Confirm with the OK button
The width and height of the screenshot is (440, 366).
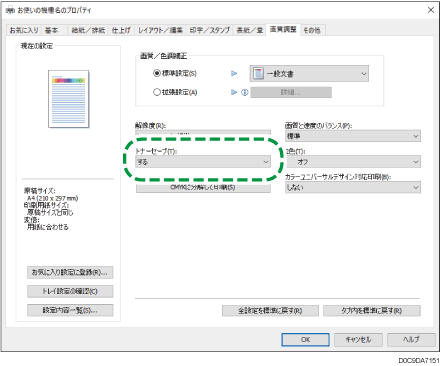pyautogui.click(x=305, y=340)
